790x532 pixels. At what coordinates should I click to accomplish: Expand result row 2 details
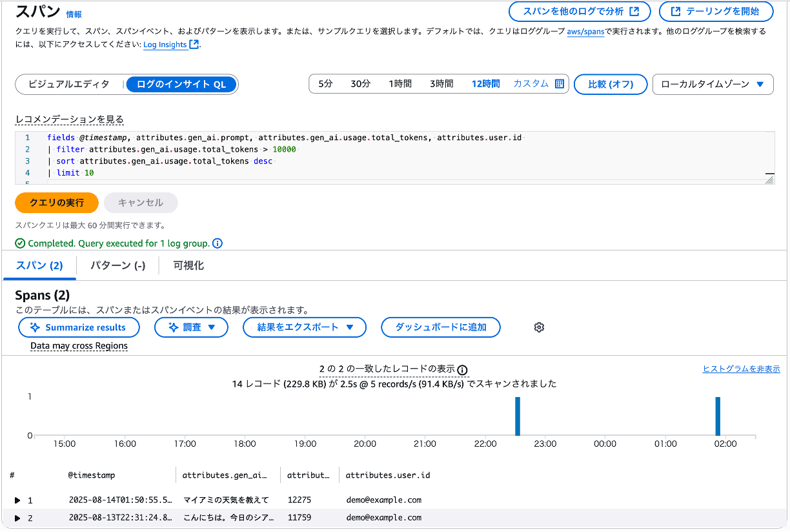click(x=17, y=518)
